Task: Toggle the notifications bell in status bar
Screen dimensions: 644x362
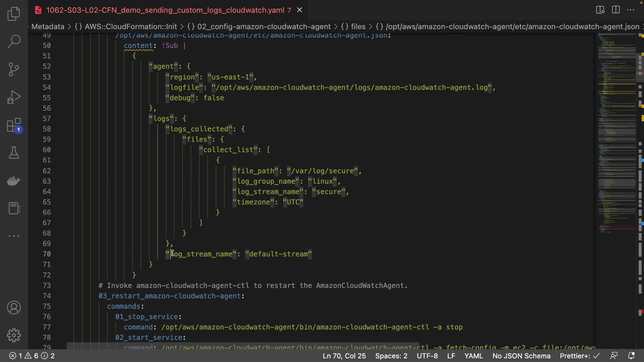Action: click(x=631, y=356)
